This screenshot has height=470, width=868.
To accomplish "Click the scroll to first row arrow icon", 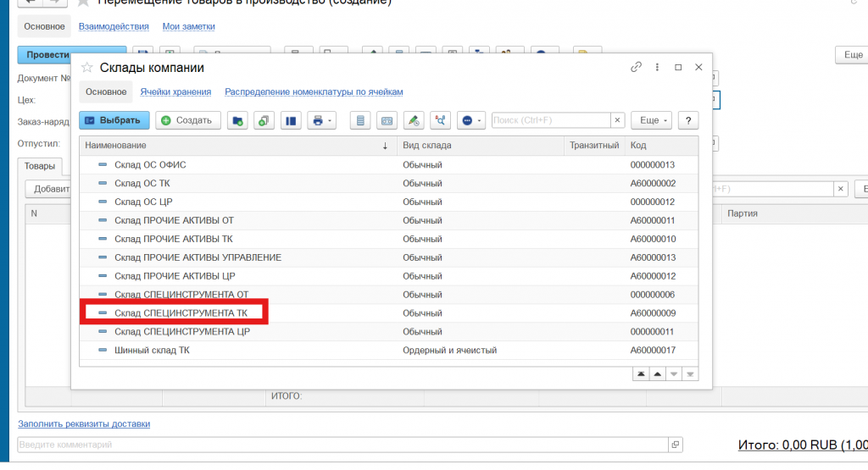I will pos(641,374).
